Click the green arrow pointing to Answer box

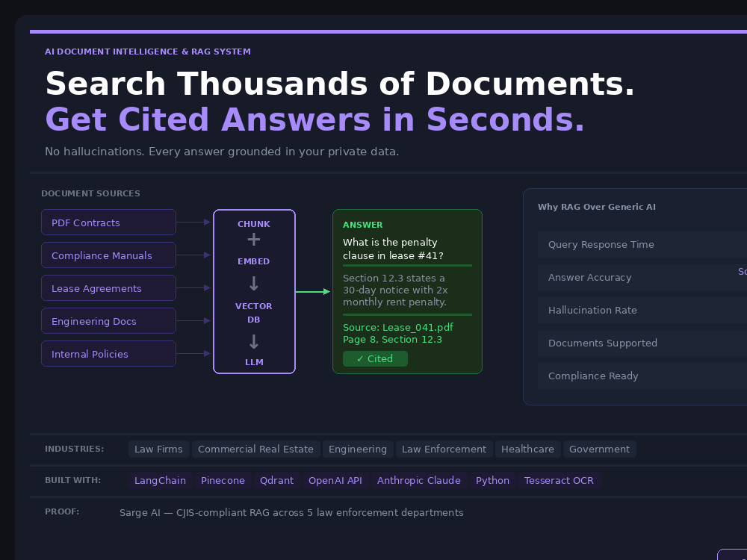(x=313, y=291)
